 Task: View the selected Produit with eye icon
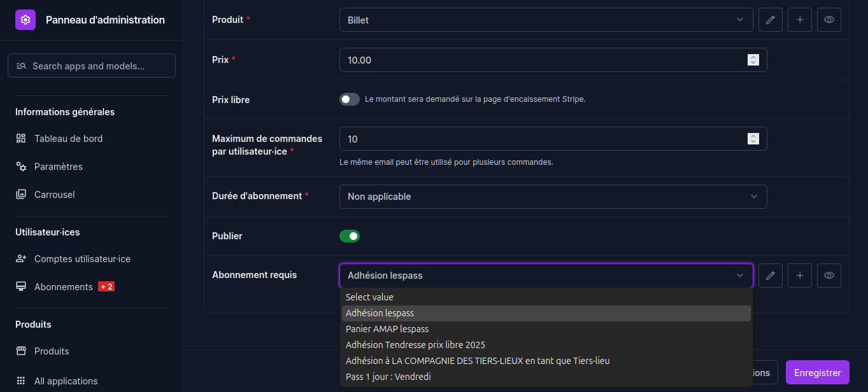(829, 20)
